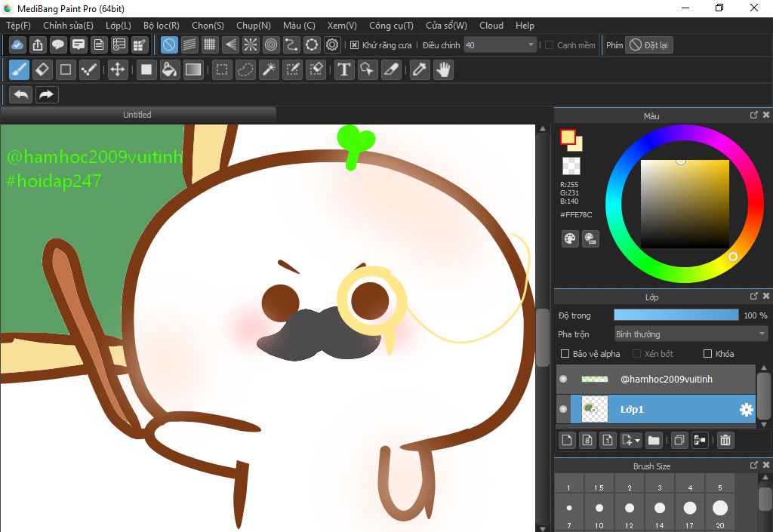773x532 pixels.
Task: Select the Hand pan tool
Action: [x=443, y=70]
